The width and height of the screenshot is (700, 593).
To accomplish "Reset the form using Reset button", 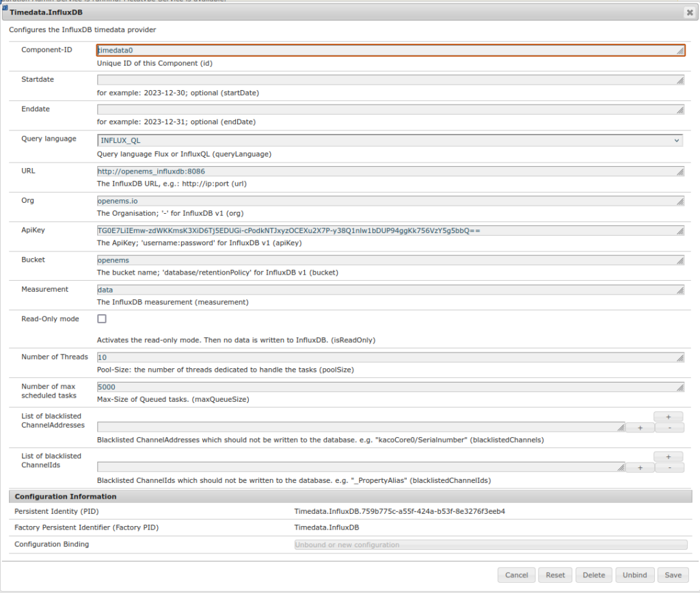I will pyautogui.click(x=555, y=575).
